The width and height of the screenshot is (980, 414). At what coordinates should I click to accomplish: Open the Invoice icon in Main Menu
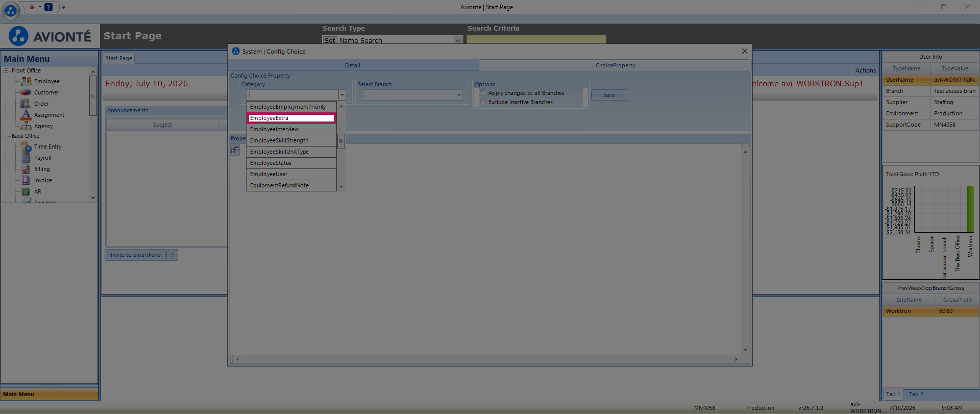coord(26,180)
